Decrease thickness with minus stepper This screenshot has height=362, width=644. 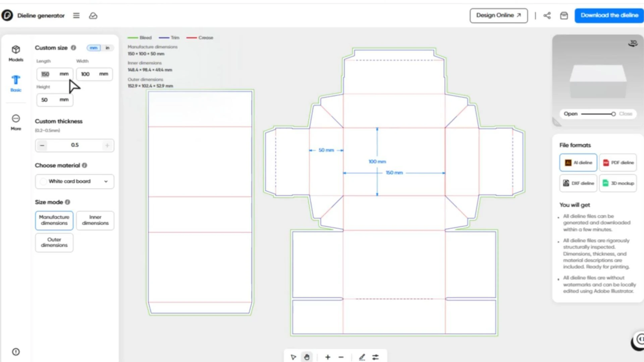[x=42, y=145]
